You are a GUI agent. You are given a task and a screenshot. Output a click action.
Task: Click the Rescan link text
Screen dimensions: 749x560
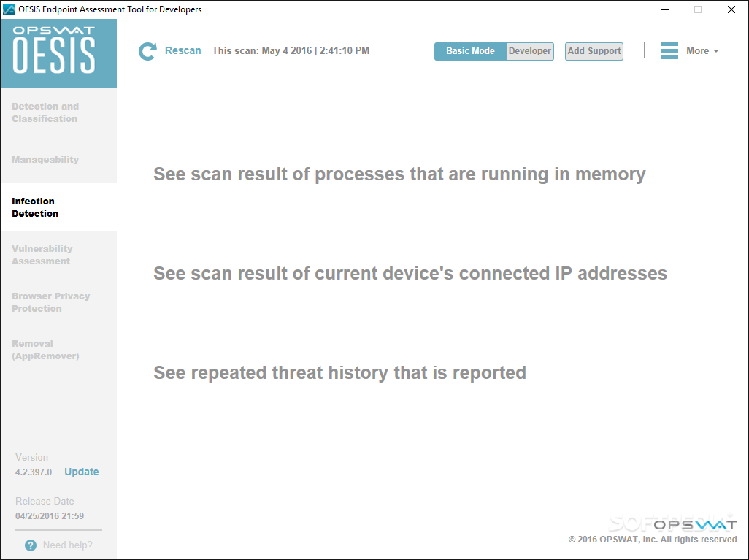[183, 50]
